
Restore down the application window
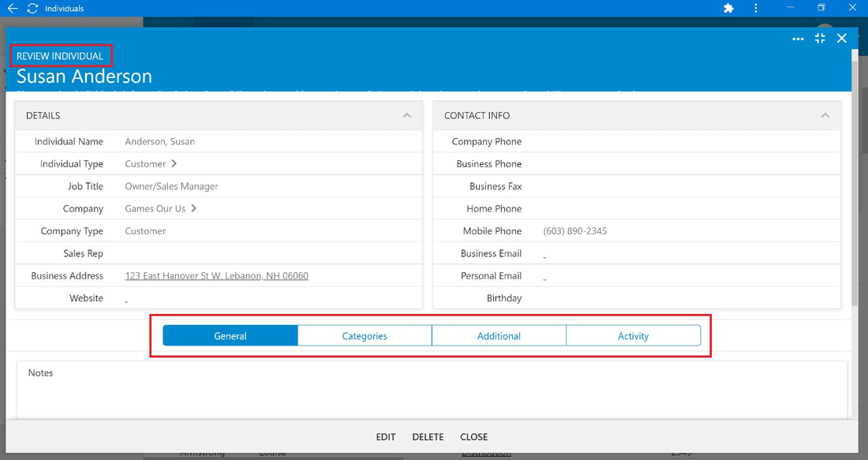821,8
